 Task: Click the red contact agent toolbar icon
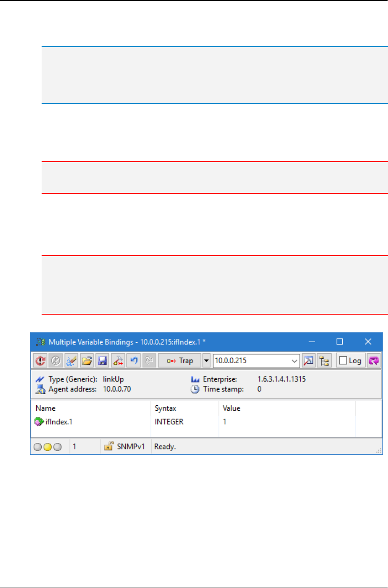tap(40, 360)
